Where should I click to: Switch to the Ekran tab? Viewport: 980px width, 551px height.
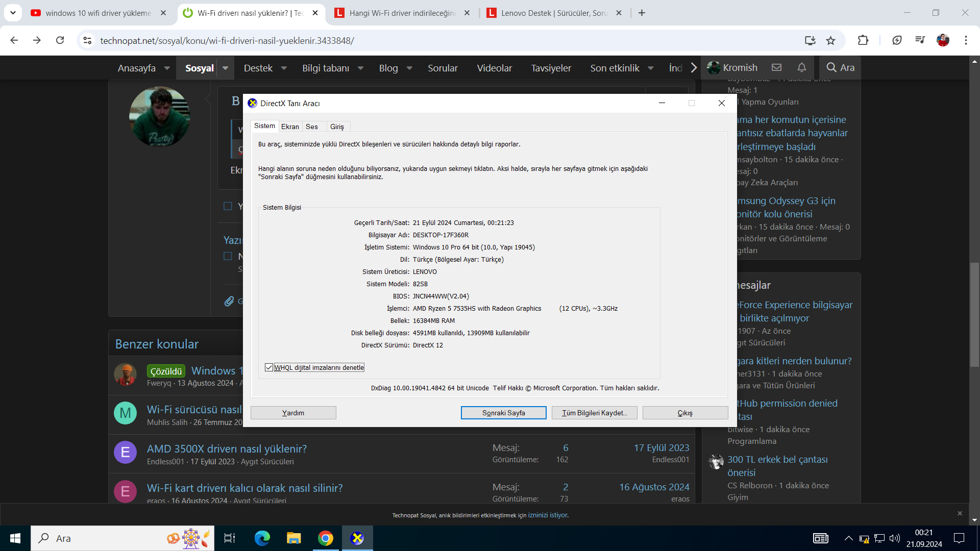290,127
